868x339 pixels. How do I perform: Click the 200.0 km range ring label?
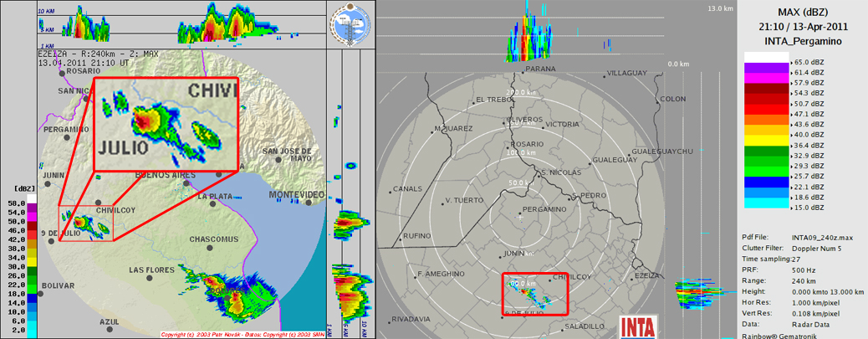pos(522,93)
